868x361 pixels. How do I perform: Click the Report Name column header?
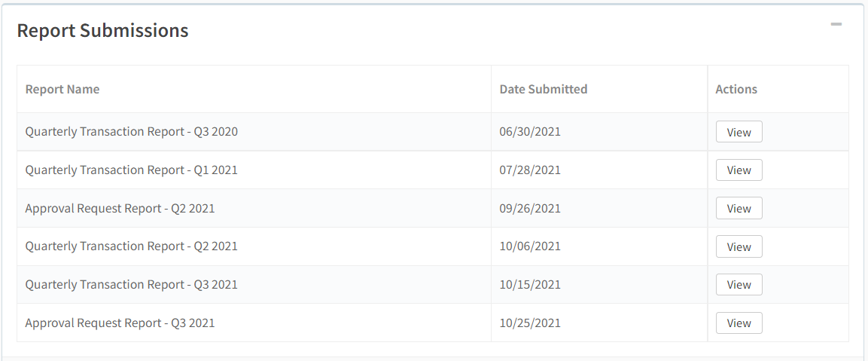(x=62, y=89)
